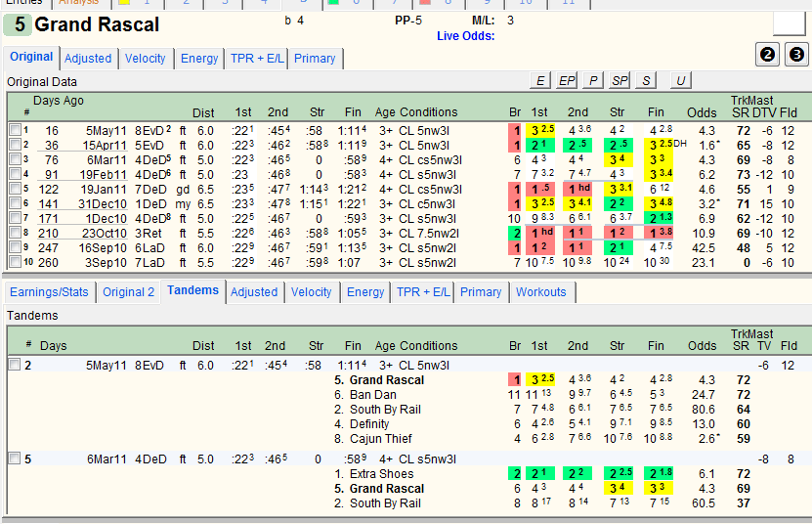812x524 pixels.
Task: Click the 24.7 odds for Ban Dan
Action: click(x=704, y=395)
